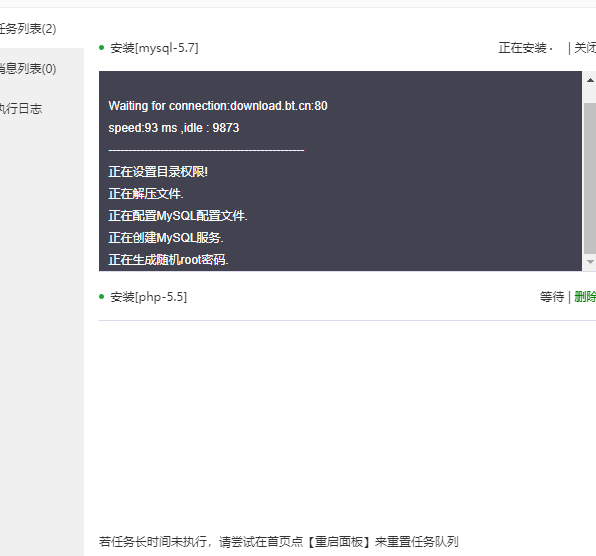
Task: Click the 等待 status of php task
Action: pyautogui.click(x=552, y=297)
